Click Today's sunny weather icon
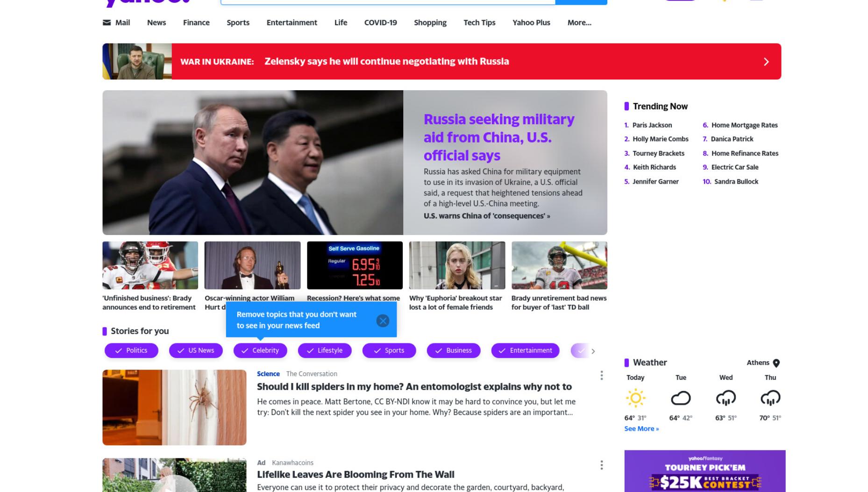 (x=635, y=398)
